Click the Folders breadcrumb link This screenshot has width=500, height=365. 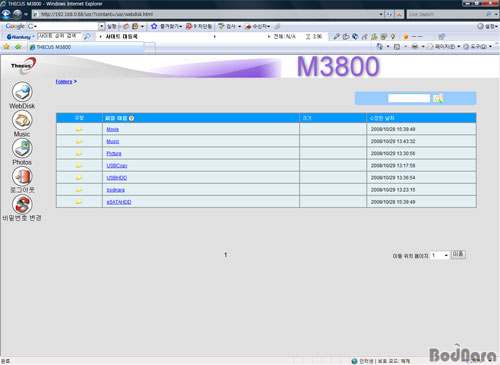[64, 81]
